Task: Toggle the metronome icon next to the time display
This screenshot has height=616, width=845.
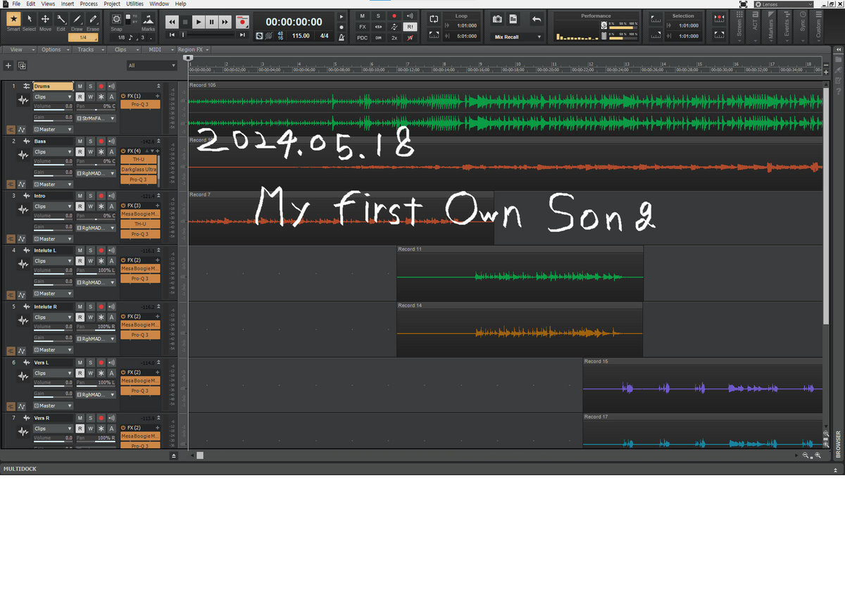Action: (342, 36)
